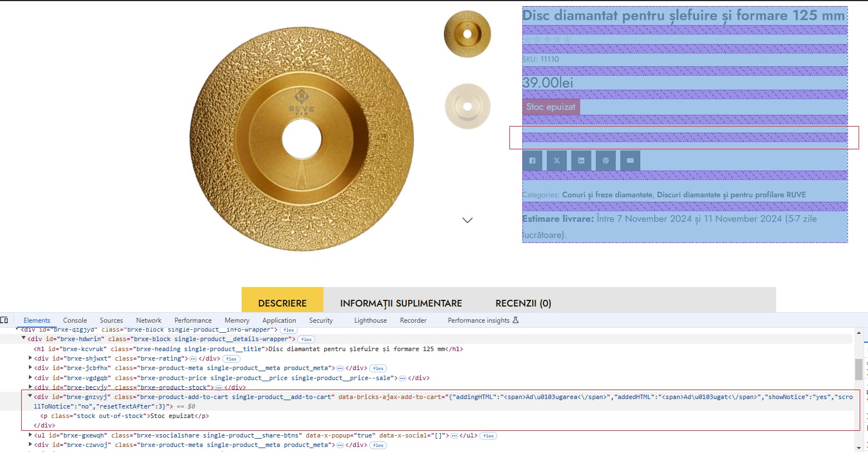The image size is (868, 452).
Task: Click flex badge on brxe-hdwrin row
Action: click(306, 339)
